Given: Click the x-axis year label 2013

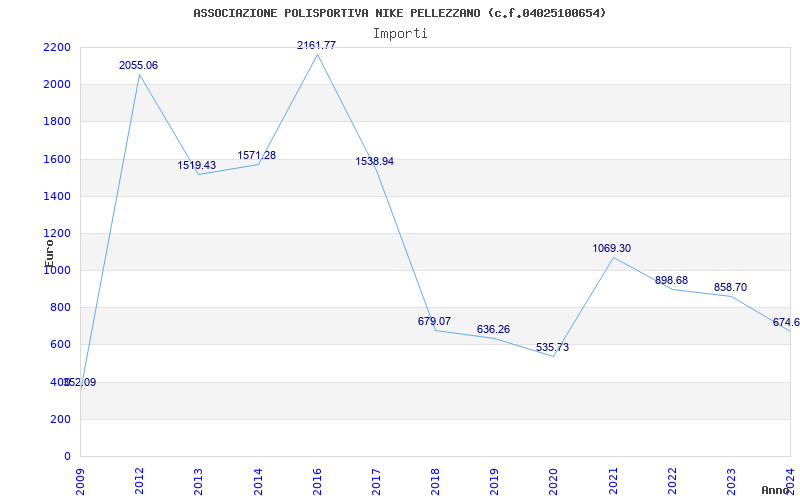Looking at the screenshot, I should tap(199, 482).
